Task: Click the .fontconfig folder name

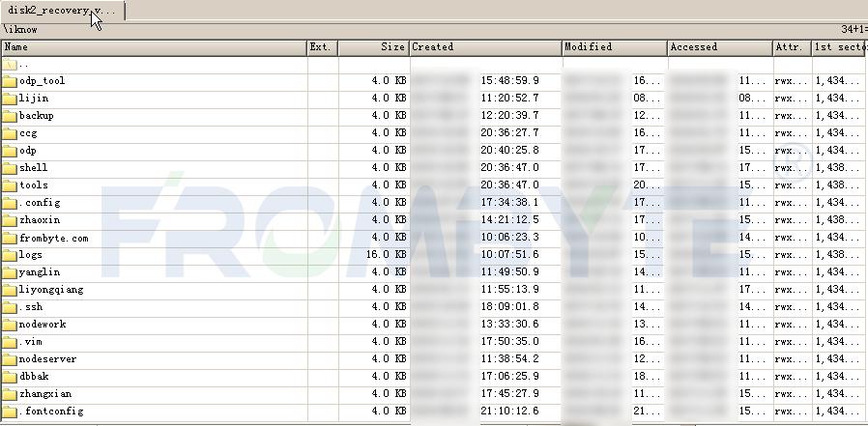Action: coord(51,412)
